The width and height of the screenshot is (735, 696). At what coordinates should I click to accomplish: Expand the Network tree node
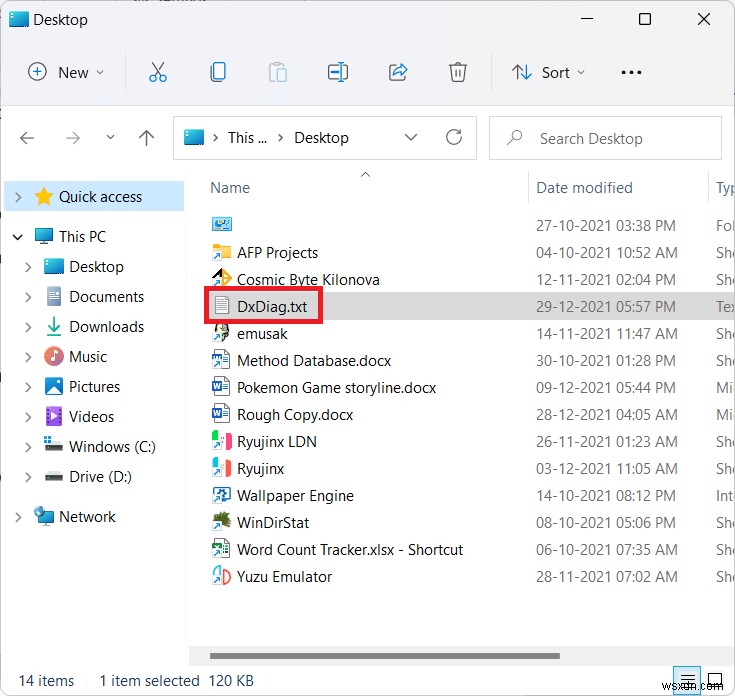pyautogui.click(x=18, y=516)
